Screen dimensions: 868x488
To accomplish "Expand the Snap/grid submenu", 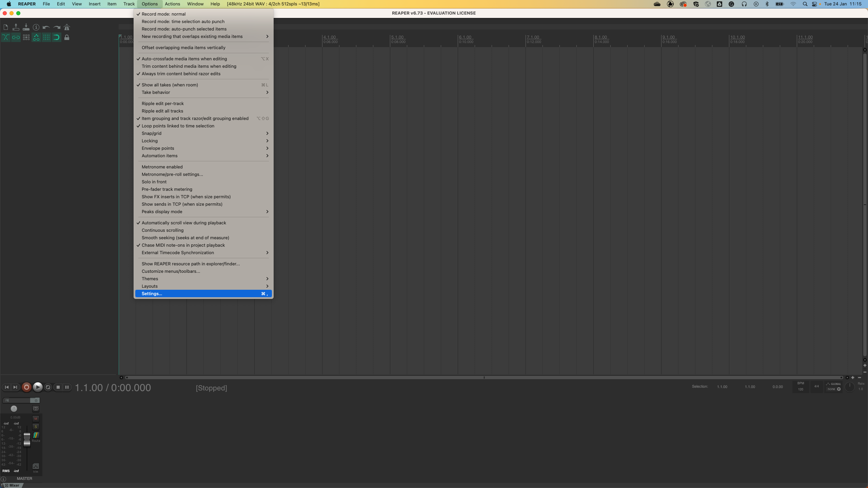I will [x=151, y=133].
